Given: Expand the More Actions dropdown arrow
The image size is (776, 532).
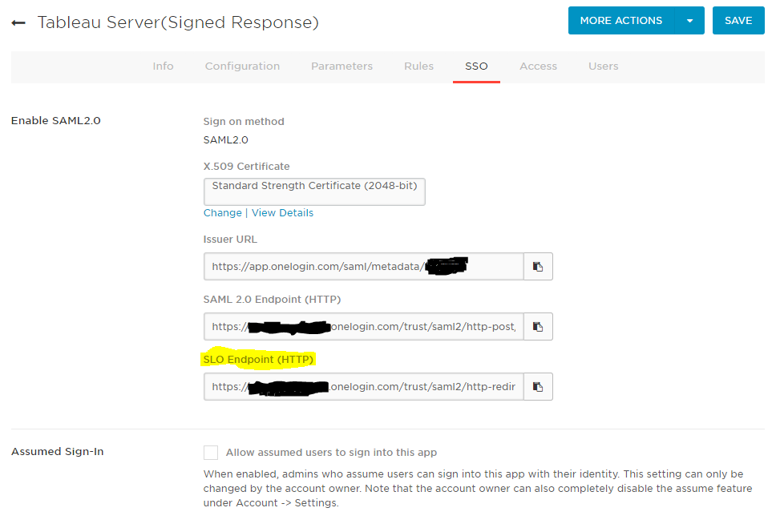Looking at the screenshot, I should point(689,21).
